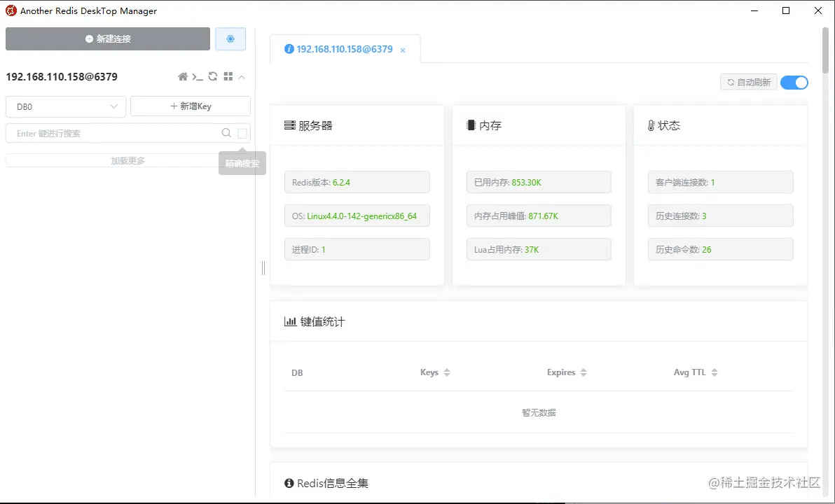This screenshot has height=504, width=835.
Task: Click the Server (服务器) card title
Action: (308, 125)
